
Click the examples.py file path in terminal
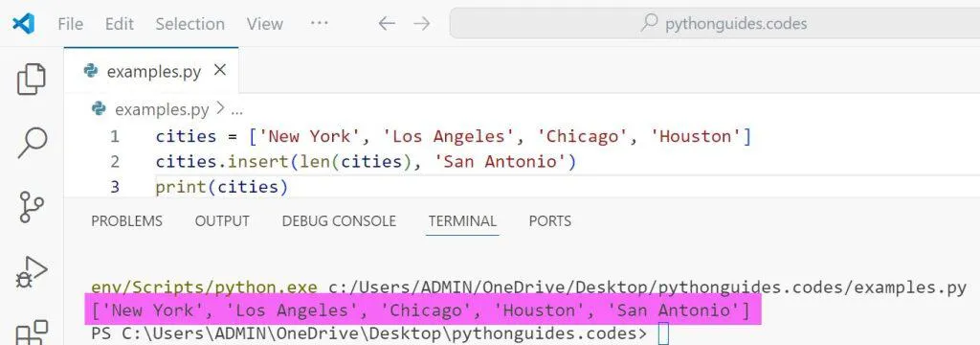click(x=648, y=287)
